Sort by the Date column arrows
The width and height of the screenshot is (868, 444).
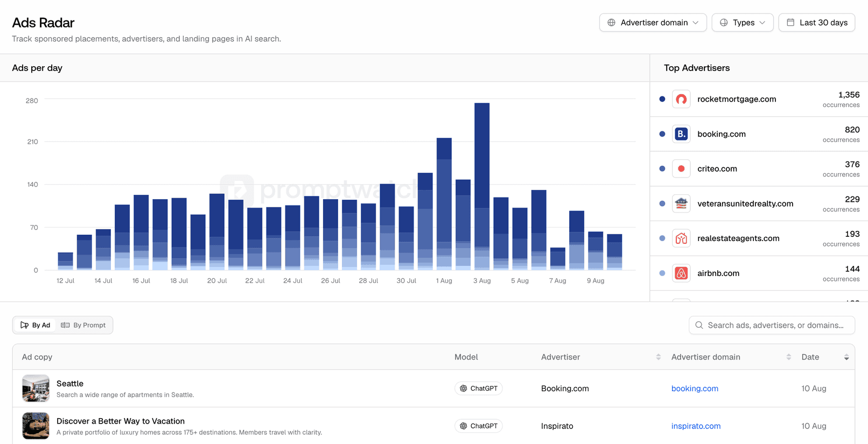pyautogui.click(x=846, y=357)
